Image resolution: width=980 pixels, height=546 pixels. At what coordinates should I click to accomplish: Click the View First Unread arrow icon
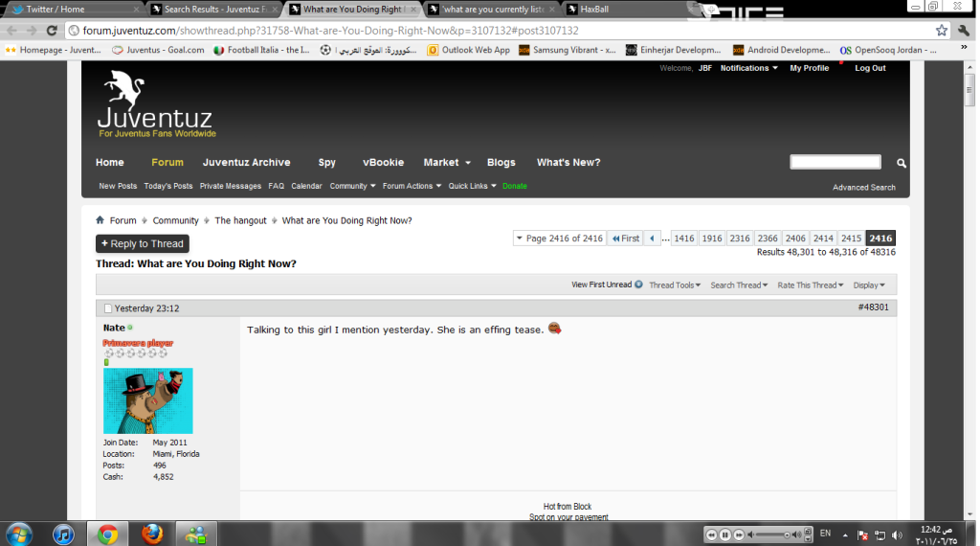(638, 284)
